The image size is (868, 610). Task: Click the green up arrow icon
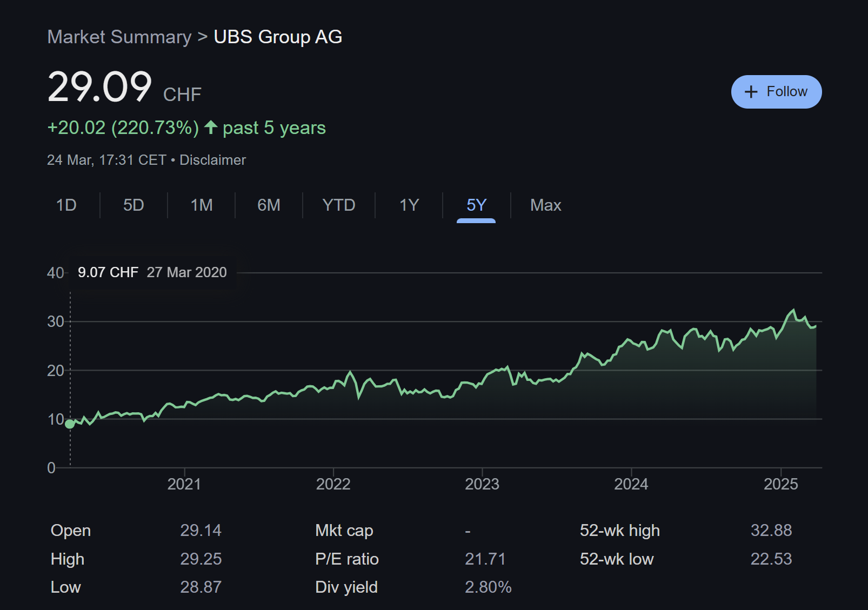211,128
